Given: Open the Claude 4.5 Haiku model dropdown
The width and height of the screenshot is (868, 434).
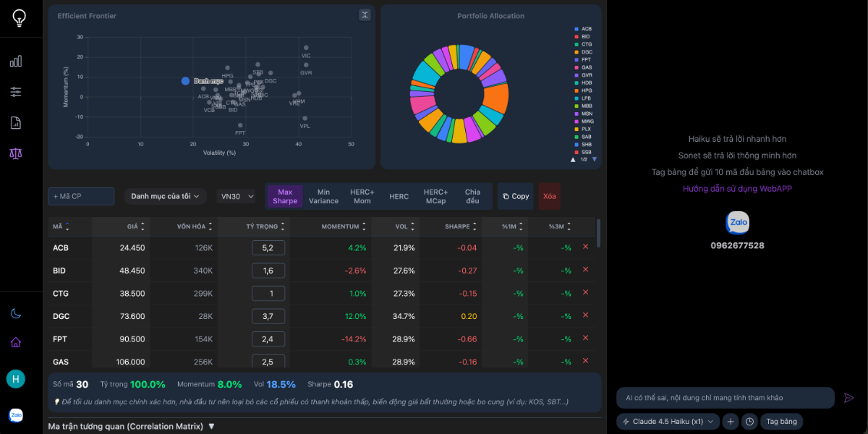Looking at the screenshot, I should coord(667,422).
